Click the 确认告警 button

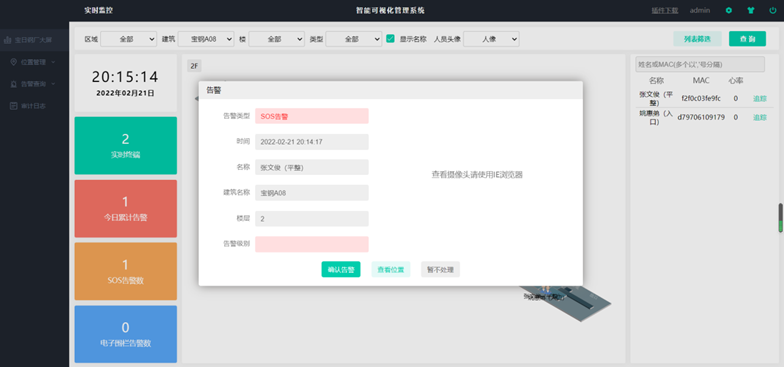point(340,269)
